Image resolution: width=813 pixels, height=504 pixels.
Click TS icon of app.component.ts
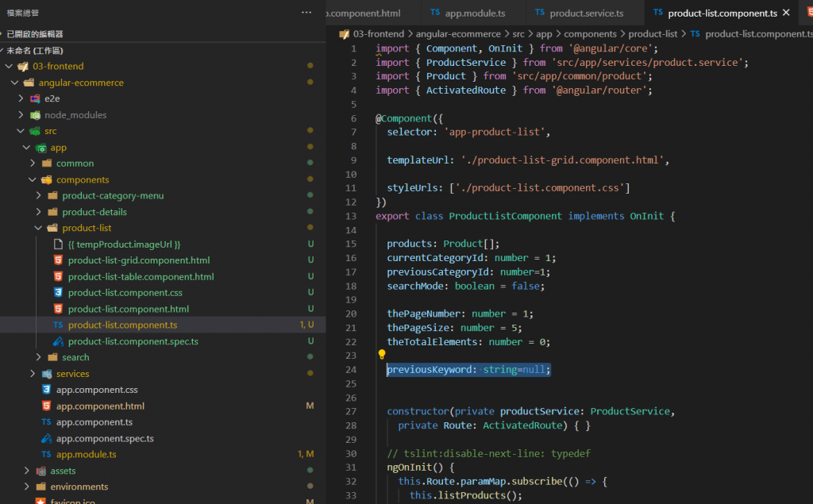coord(46,422)
